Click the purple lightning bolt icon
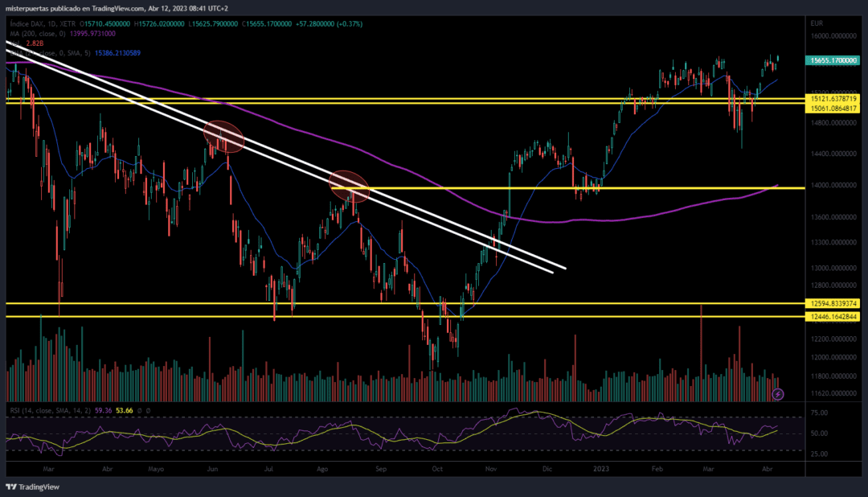 pos(778,395)
